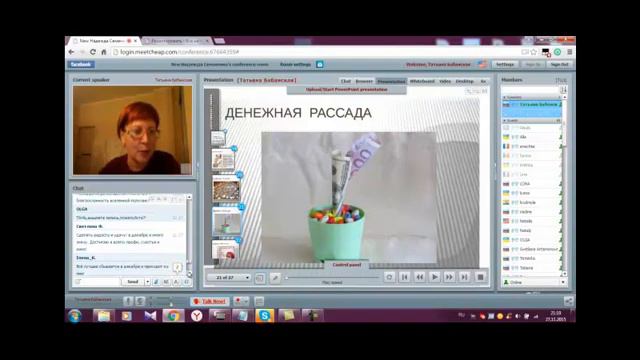Play the presentation slideshow
The image size is (640, 360).
(x=434, y=277)
